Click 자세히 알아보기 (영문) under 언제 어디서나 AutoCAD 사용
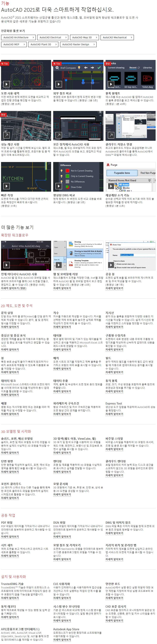This screenshot has height=644, width=157. tap(14, 288)
